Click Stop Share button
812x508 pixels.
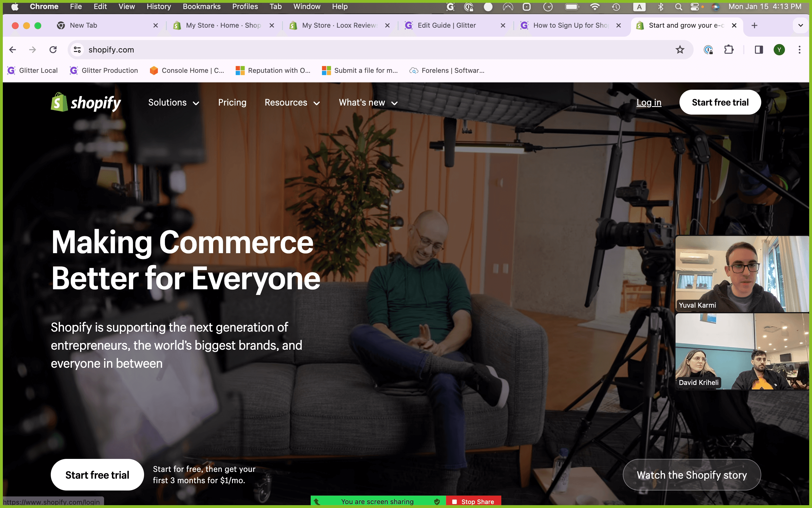click(473, 501)
